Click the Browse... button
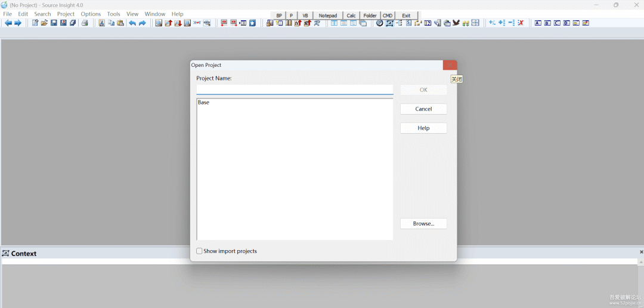Screen dimensions: 644x308 [x=423, y=224]
